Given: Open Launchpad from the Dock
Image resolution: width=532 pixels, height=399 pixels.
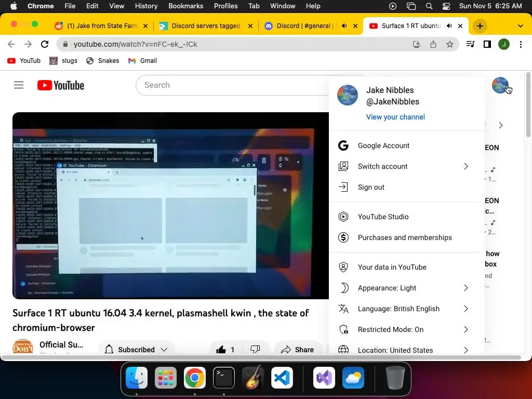Looking at the screenshot, I should (x=166, y=378).
